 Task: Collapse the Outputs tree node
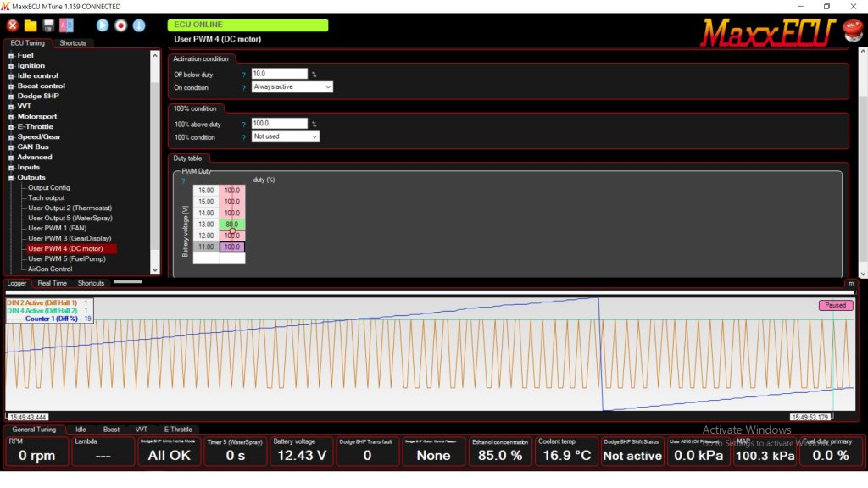[12, 178]
